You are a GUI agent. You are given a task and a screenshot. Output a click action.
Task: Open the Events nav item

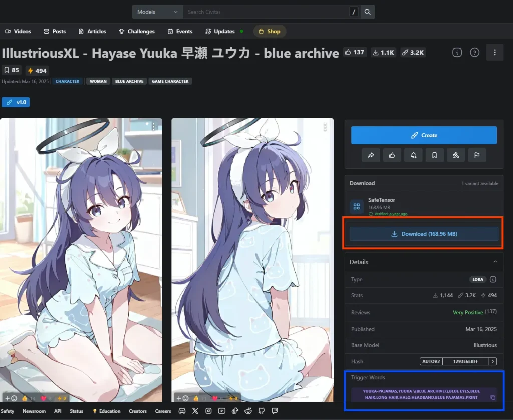coord(180,32)
